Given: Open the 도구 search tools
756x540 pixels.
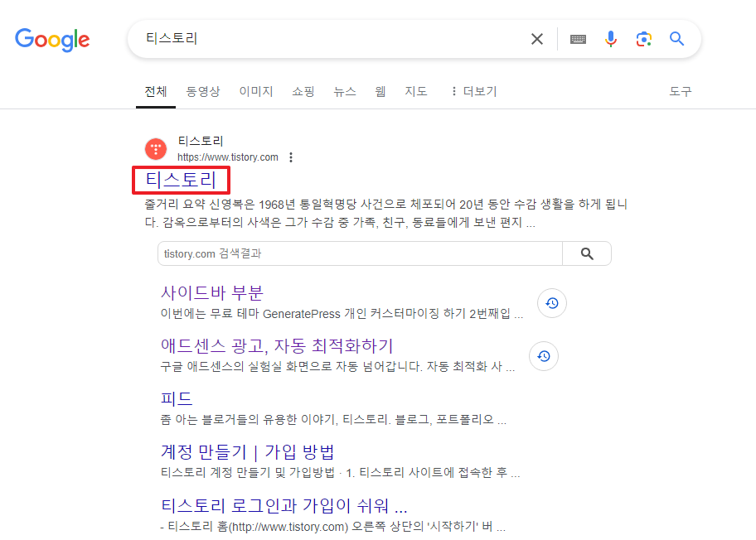Looking at the screenshot, I should click(x=681, y=91).
